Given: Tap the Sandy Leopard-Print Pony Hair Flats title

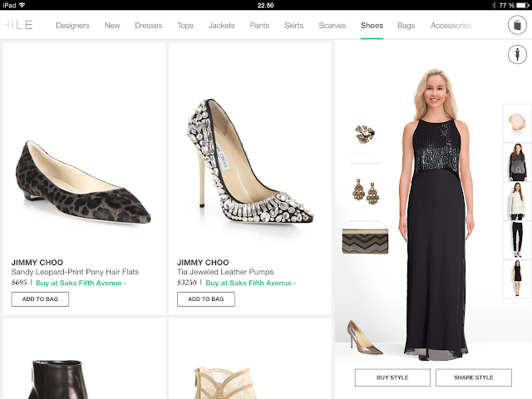Looking at the screenshot, I should 75,272.
